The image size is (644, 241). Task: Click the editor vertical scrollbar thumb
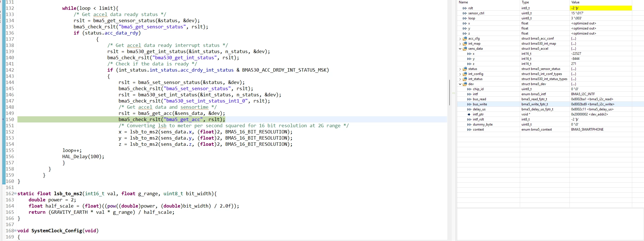coord(450,93)
